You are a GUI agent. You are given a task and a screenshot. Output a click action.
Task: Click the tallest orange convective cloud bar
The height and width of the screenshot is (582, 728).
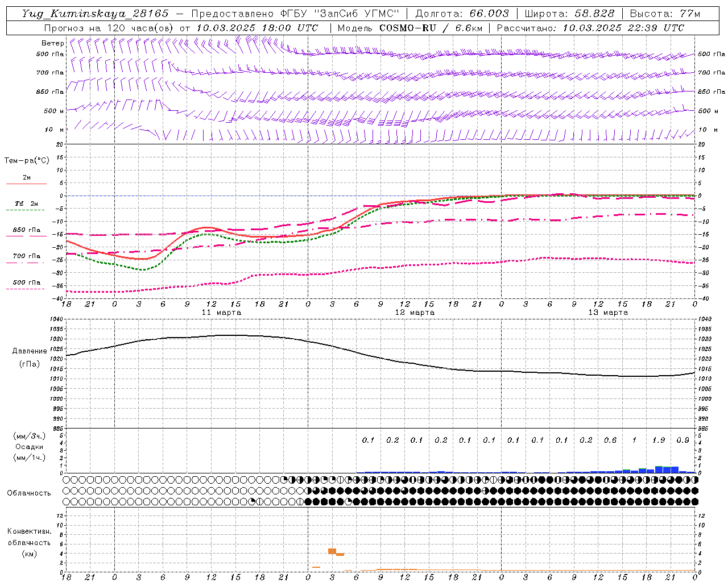tap(332, 551)
